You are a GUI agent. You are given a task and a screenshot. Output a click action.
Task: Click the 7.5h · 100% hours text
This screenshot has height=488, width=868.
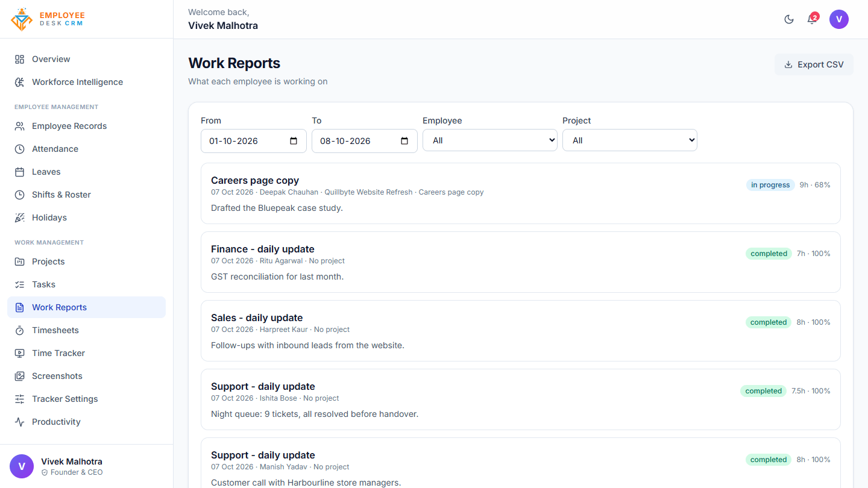[811, 391]
